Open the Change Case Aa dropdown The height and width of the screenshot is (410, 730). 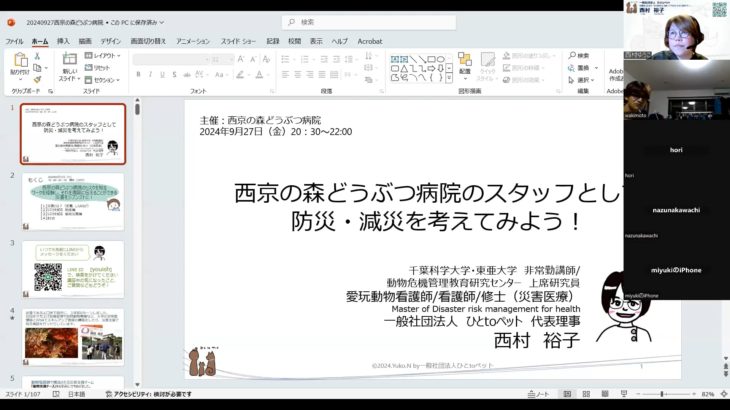click(x=221, y=74)
